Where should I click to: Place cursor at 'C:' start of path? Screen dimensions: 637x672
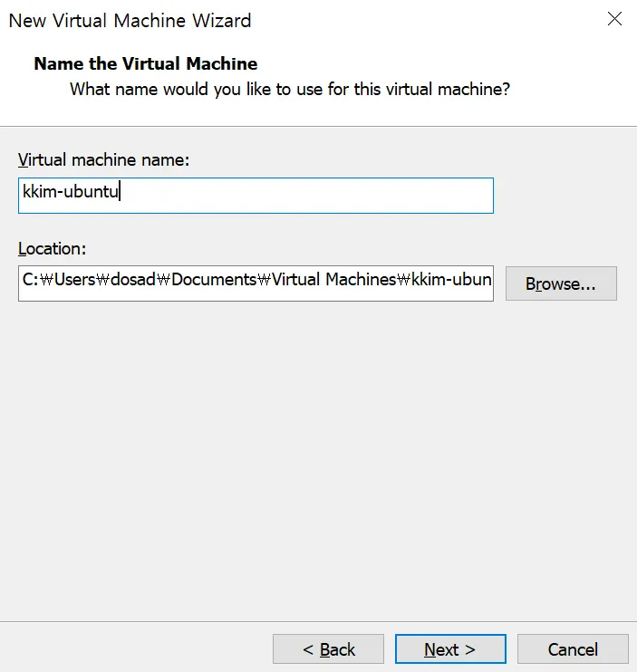(31, 280)
